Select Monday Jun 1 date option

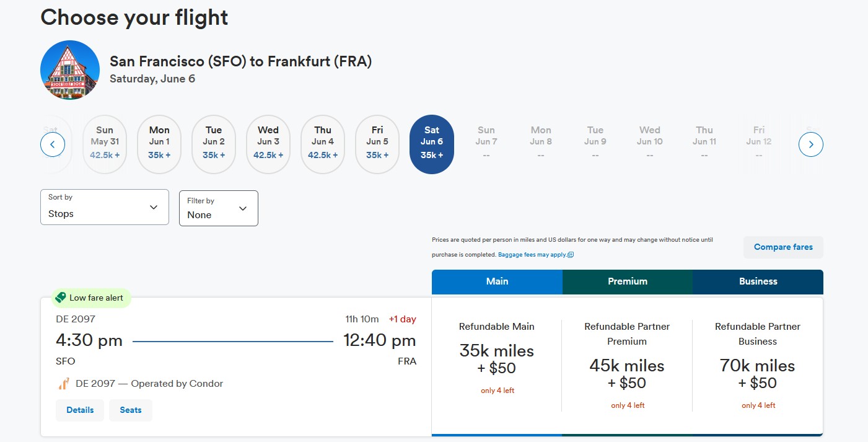(x=159, y=144)
